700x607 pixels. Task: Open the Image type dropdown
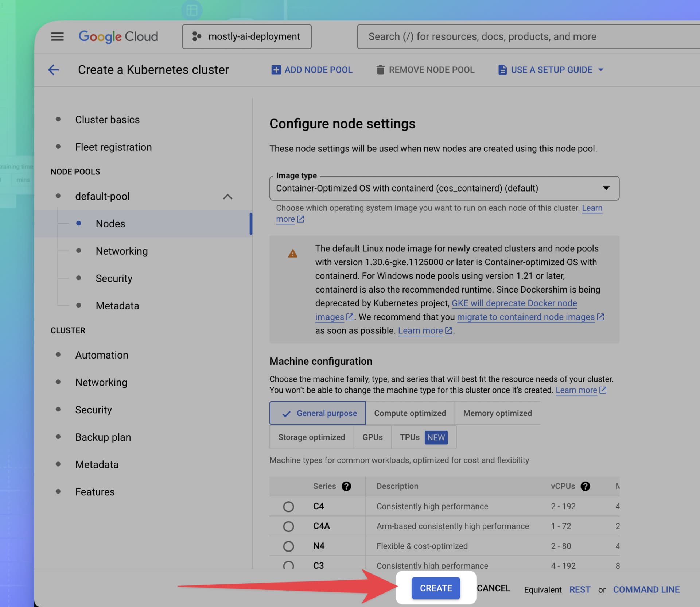point(606,188)
